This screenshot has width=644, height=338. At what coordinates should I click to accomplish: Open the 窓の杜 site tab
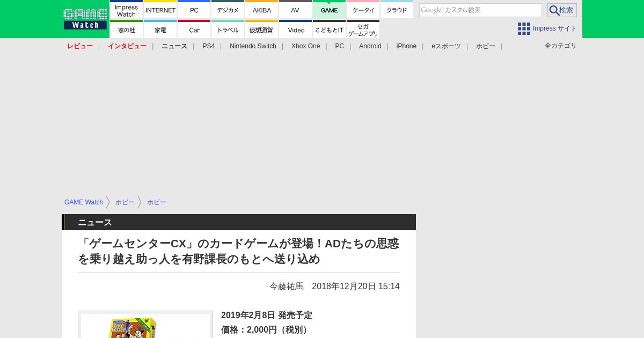point(126,29)
